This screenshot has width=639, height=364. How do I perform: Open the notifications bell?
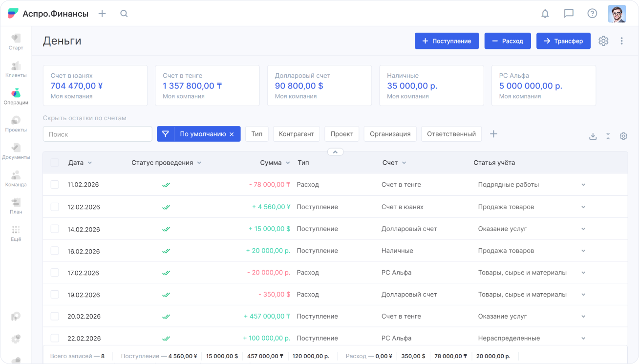pyautogui.click(x=545, y=14)
